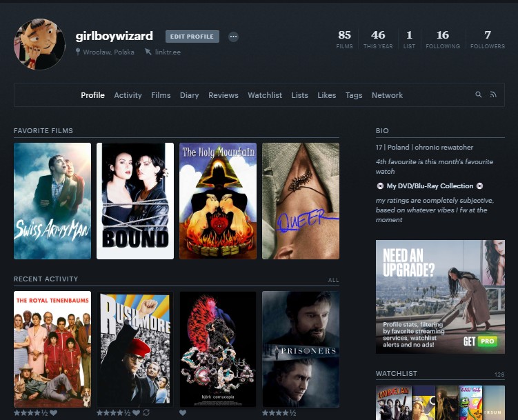Select the Bound favorite film poster
Screen dimensions: 518x420
coord(135,201)
